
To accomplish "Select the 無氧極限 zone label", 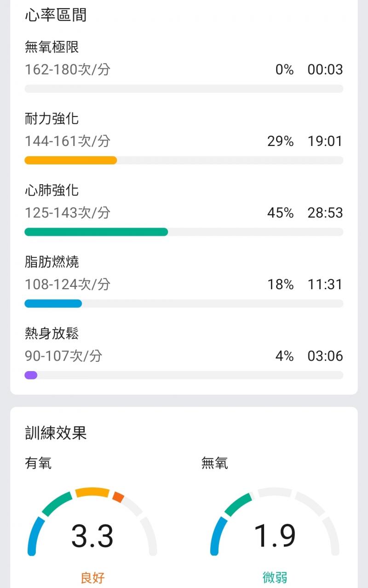I will pos(52,47).
